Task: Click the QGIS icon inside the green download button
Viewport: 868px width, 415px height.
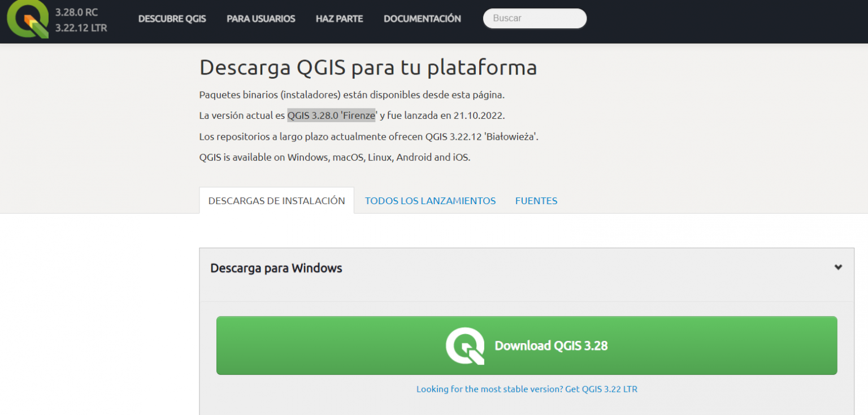Action: [x=466, y=345]
